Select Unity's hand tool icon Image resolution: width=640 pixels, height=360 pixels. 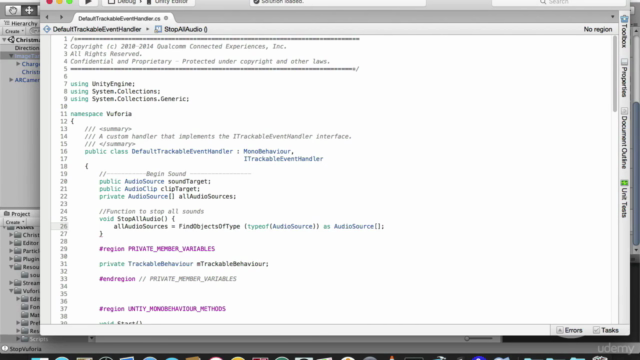[x=13, y=10]
